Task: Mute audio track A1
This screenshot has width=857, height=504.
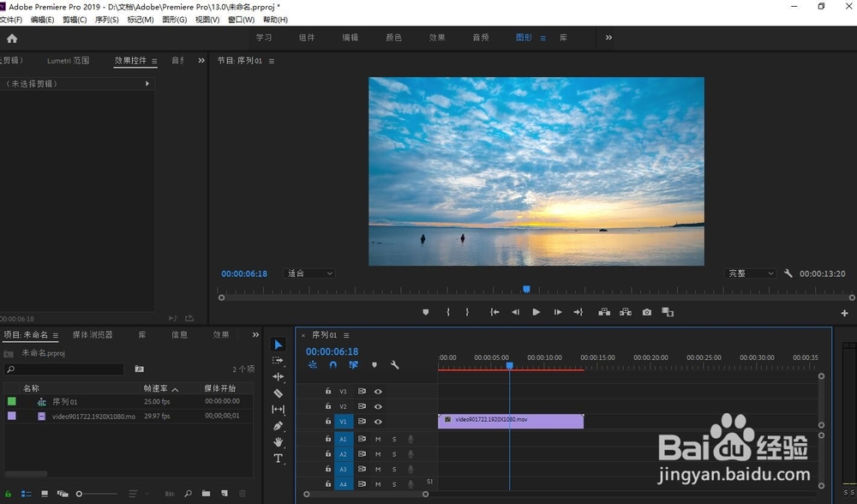Action: click(x=378, y=439)
